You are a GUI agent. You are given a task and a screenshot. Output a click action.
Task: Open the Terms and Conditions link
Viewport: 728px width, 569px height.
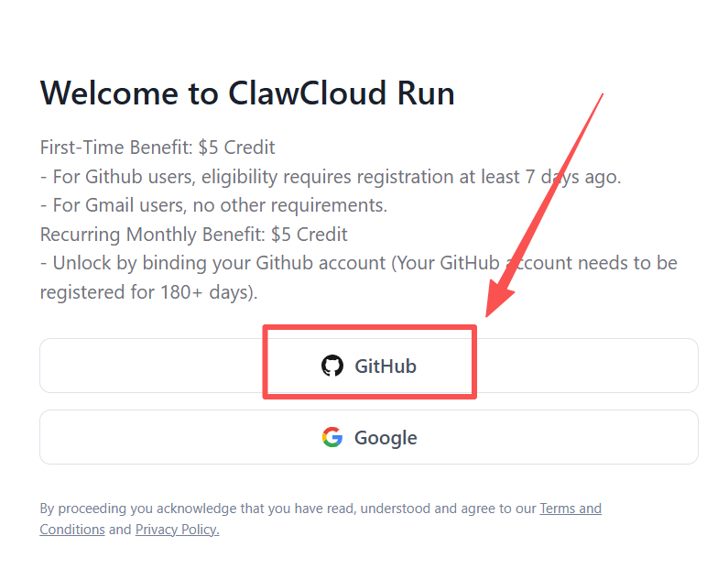pyautogui.click(x=570, y=509)
